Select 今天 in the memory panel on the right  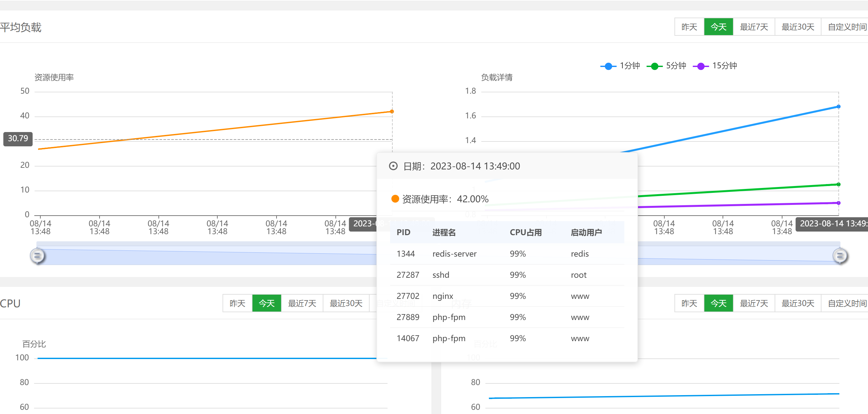[718, 303]
